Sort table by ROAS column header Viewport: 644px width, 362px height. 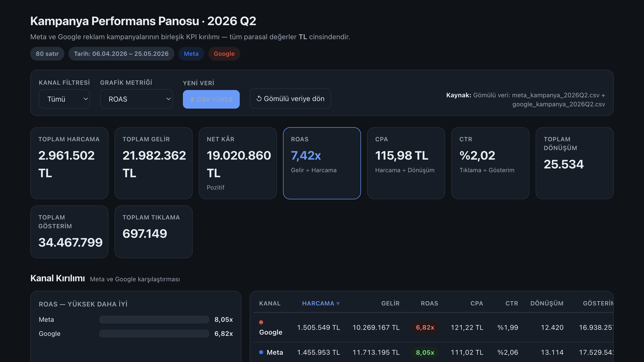(430, 303)
